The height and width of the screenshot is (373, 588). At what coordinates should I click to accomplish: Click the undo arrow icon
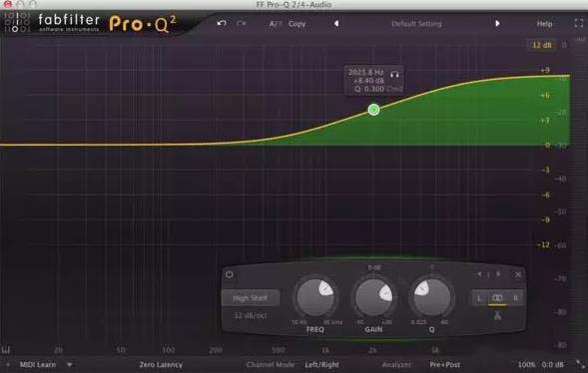[x=222, y=24]
